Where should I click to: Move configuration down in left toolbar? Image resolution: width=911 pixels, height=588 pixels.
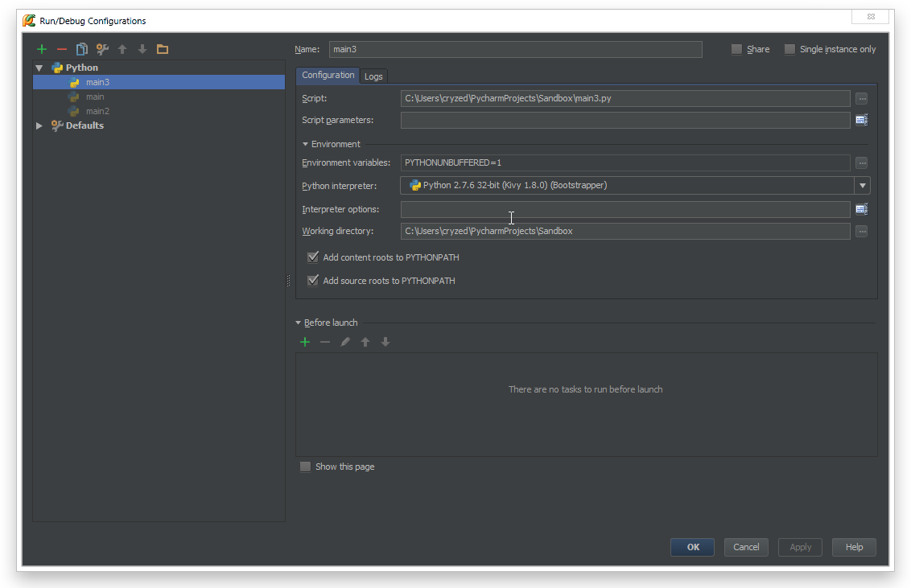142,49
